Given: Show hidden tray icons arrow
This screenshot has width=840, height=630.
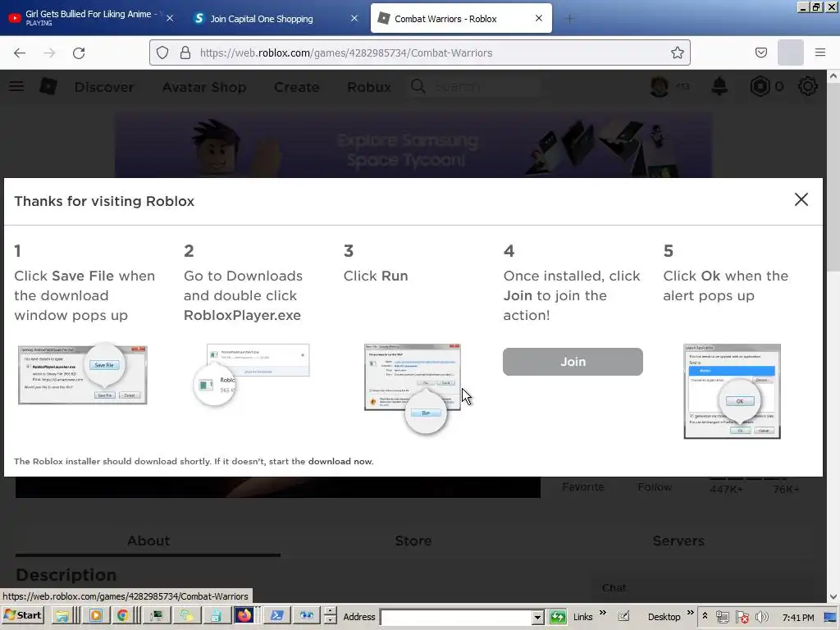Looking at the screenshot, I should point(705,617).
